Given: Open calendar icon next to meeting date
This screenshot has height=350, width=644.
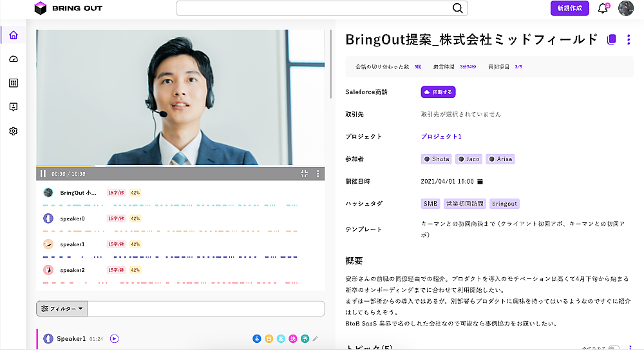Looking at the screenshot, I should coord(480,182).
